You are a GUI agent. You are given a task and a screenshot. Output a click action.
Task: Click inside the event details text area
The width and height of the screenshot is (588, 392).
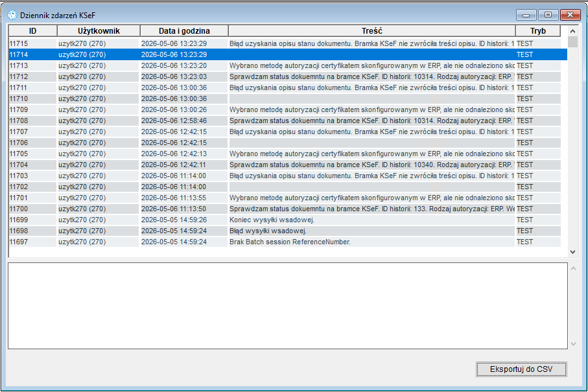[288, 306]
